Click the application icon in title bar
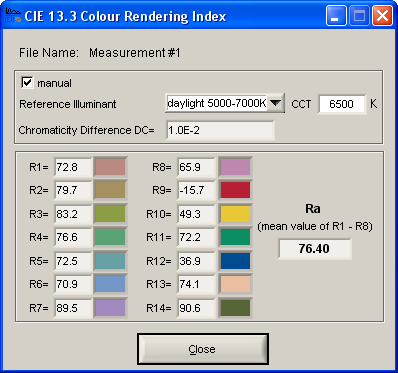This screenshot has width=398, height=373. click(13, 16)
